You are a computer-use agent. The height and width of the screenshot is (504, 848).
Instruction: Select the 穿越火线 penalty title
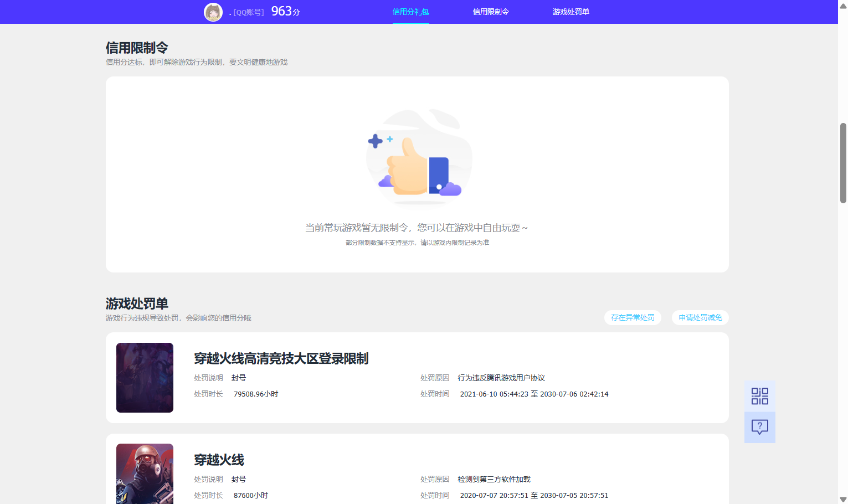pos(219,460)
